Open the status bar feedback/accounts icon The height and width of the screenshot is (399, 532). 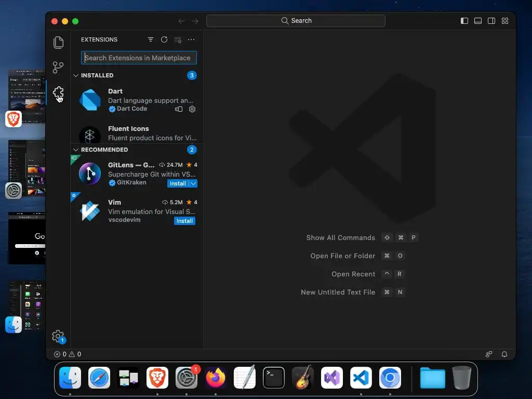(x=489, y=354)
